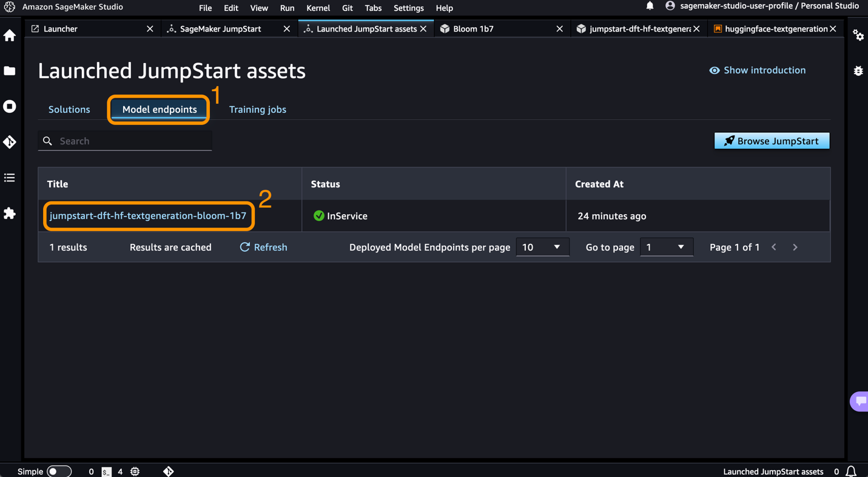This screenshot has width=868, height=477.
Task: Click the Status column header
Action: [434, 184]
